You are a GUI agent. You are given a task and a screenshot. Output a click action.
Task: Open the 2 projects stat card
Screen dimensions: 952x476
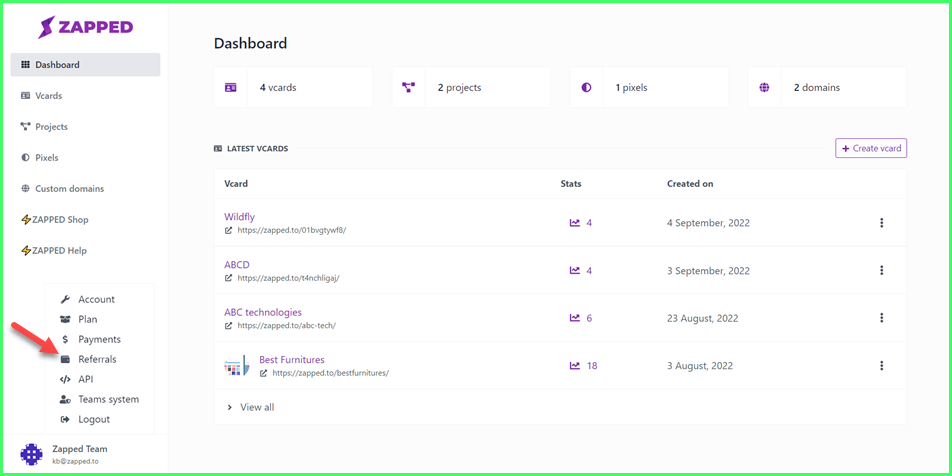[x=471, y=87]
